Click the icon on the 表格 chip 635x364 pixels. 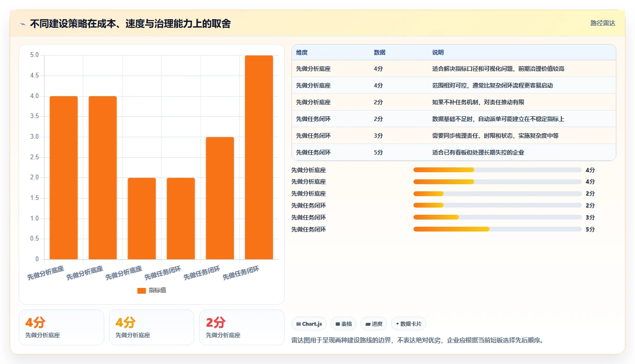338,324
